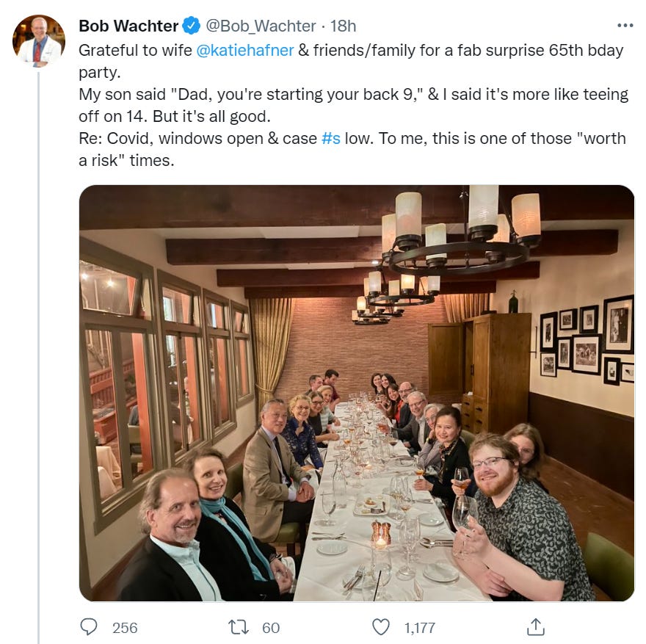This screenshot has height=644, width=646.
Task: Like the tweet with the heart icon
Action: (380, 627)
